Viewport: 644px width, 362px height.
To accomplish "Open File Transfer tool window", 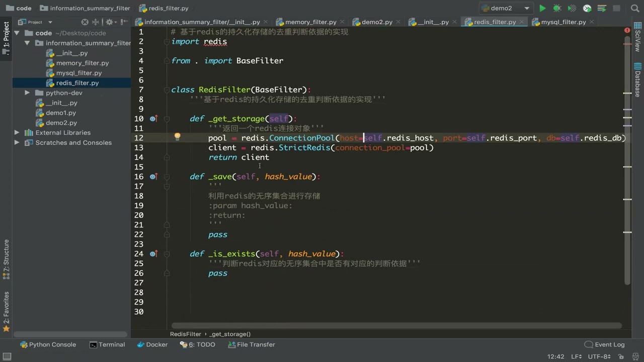I will tap(251, 344).
